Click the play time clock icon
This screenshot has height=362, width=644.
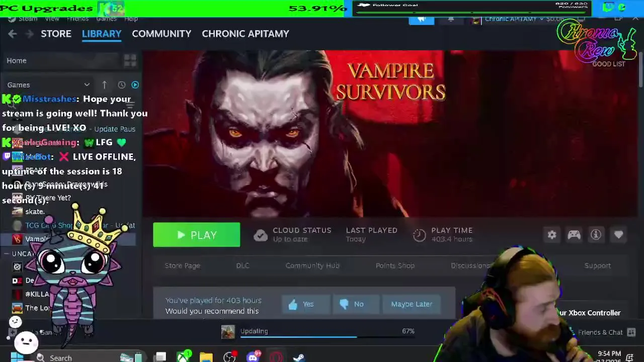(419, 235)
